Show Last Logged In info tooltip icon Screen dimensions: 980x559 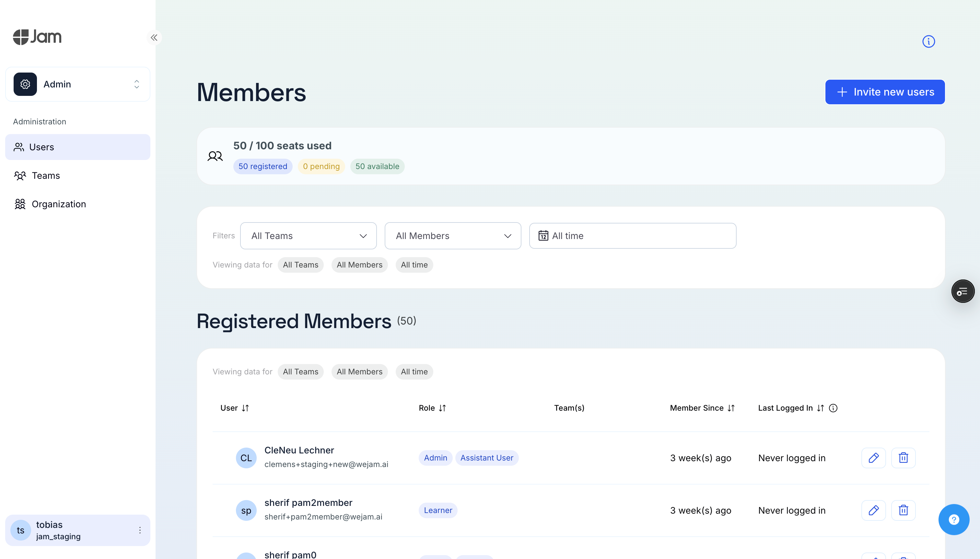click(833, 408)
